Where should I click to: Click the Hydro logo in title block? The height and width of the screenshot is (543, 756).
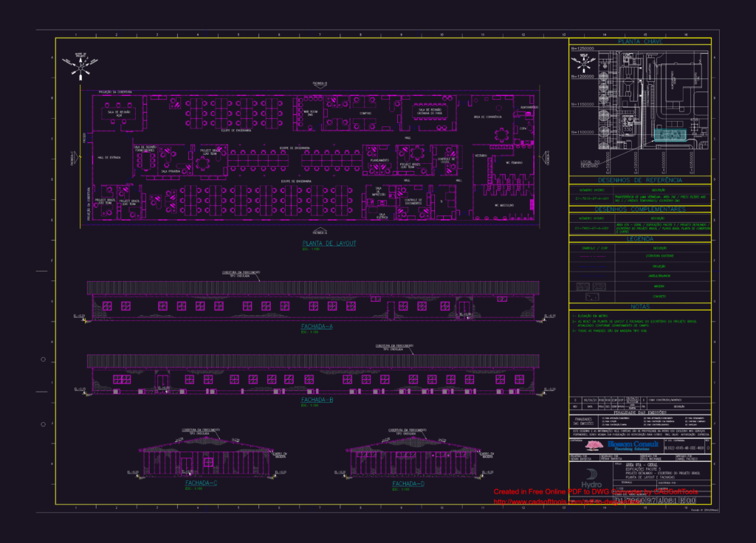[591, 479]
